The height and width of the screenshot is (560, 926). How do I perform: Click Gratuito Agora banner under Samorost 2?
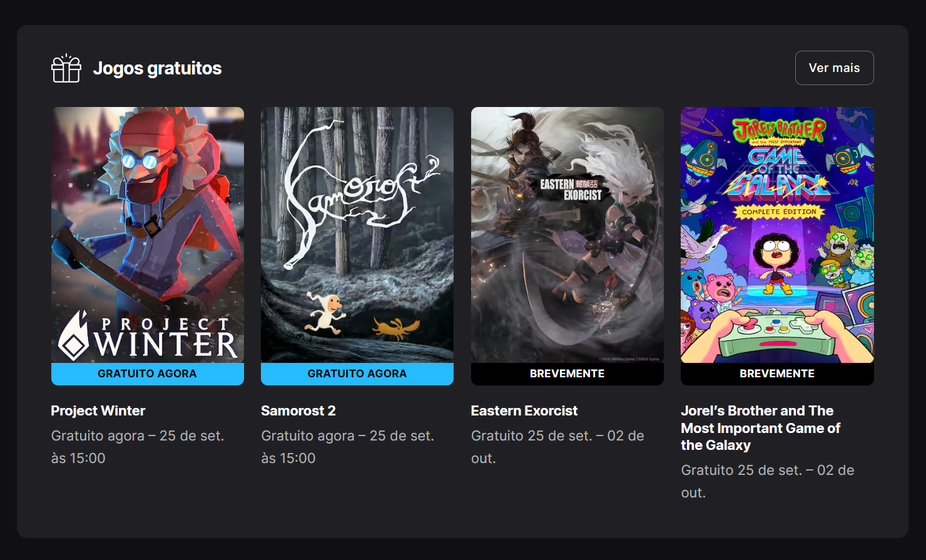point(357,374)
